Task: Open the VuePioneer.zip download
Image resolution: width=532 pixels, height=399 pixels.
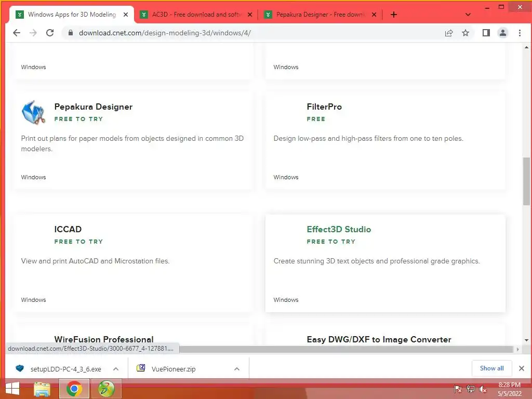Action: tap(167, 369)
